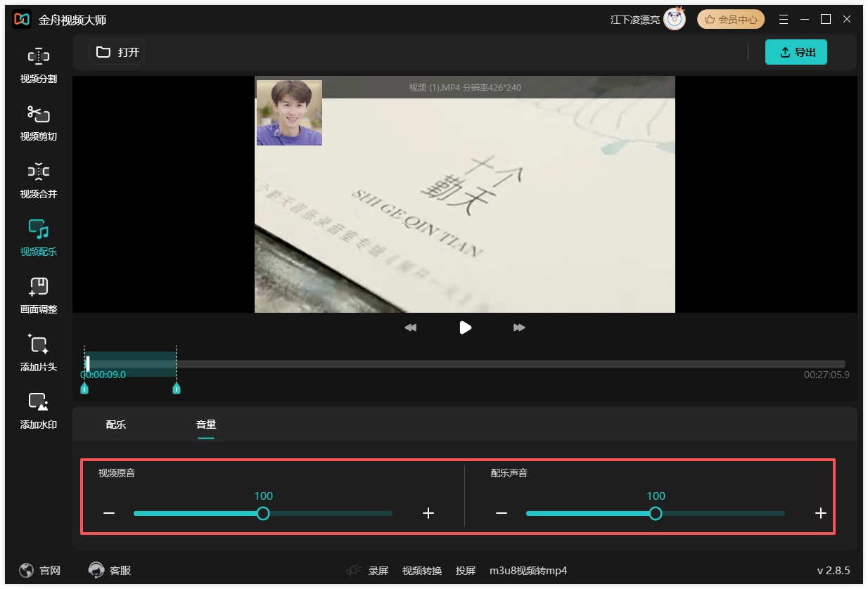Click the m3u8视频转mp4 link

pyautogui.click(x=528, y=571)
